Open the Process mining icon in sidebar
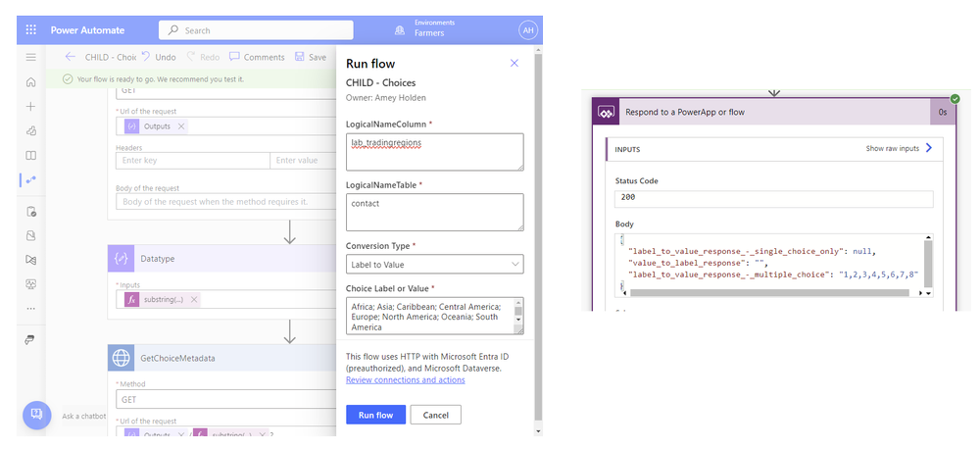This screenshot has height=449, width=980. pyautogui.click(x=30, y=260)
